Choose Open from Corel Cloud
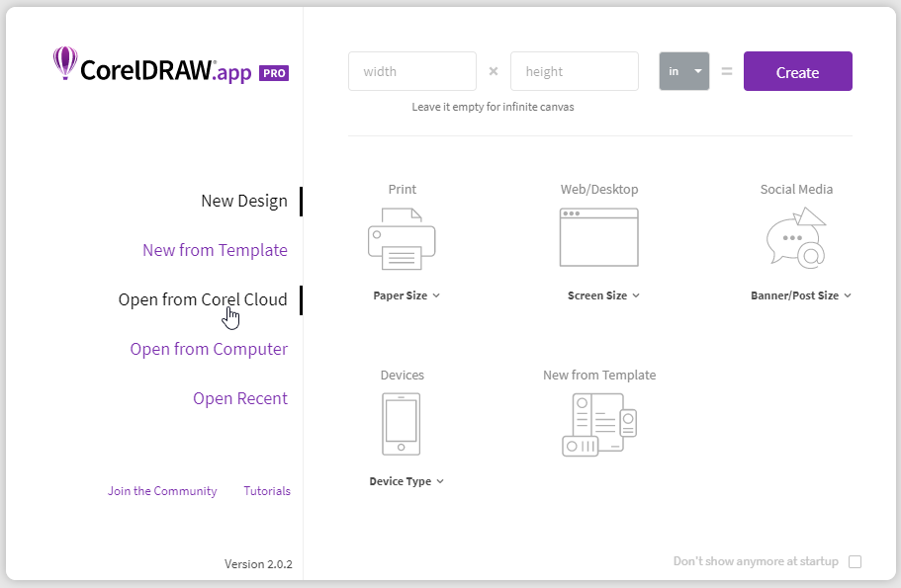Image resolution: width=901 pixels, height=588 pixels. coord(203,299)
